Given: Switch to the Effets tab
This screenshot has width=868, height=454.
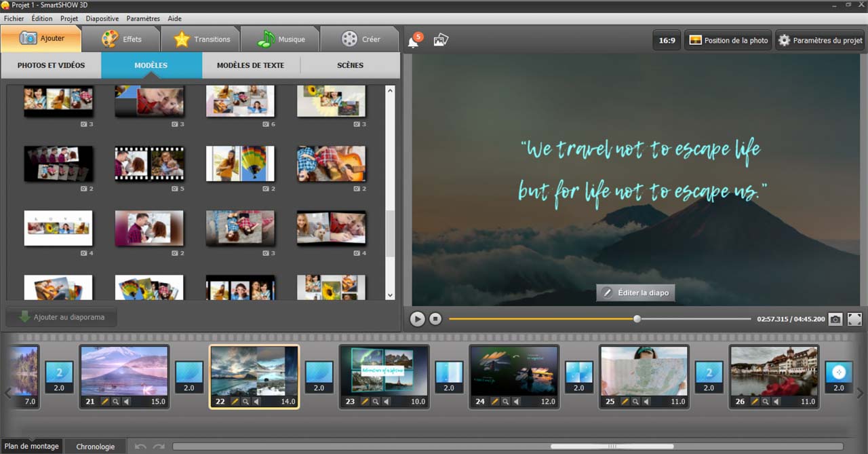Looking at the screenshot, I should tap(121, 39).
